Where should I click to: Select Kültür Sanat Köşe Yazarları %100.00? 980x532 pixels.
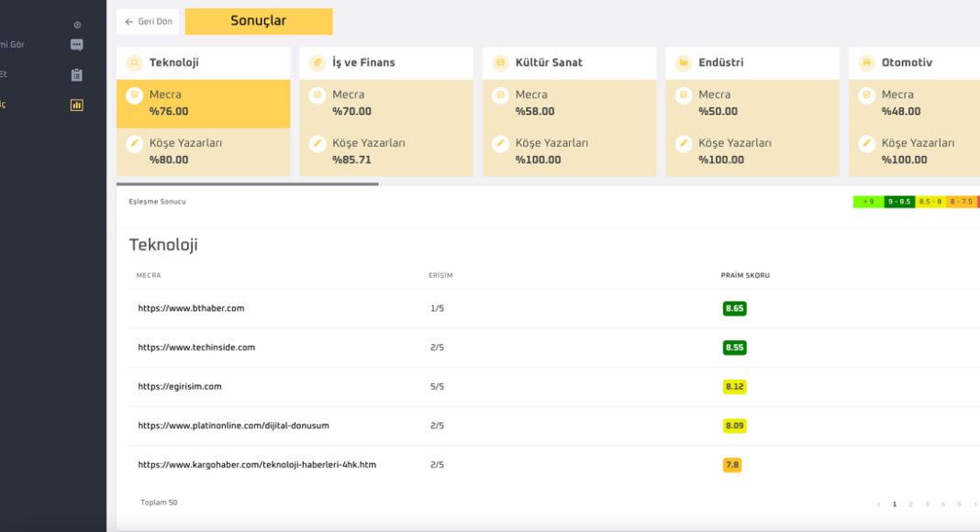pyautogui.click(x=570, y=151)
